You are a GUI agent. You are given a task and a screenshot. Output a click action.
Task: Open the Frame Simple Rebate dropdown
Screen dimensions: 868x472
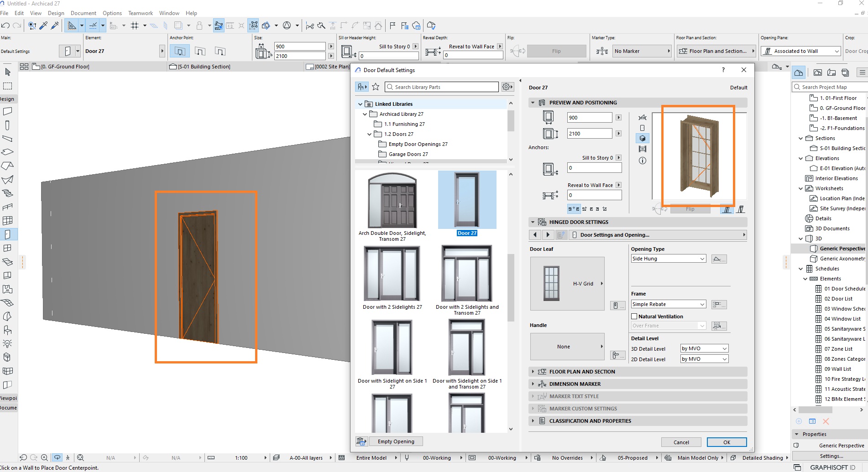coord(669,304)
